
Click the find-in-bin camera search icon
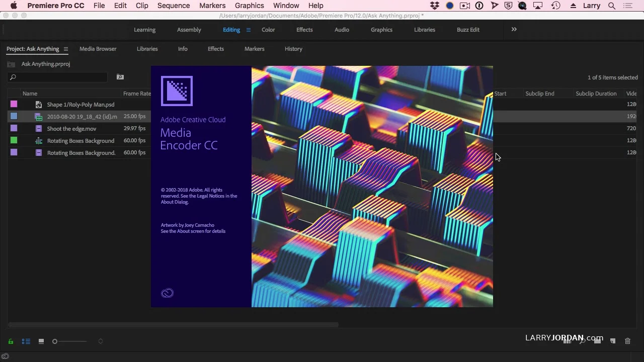120,77
